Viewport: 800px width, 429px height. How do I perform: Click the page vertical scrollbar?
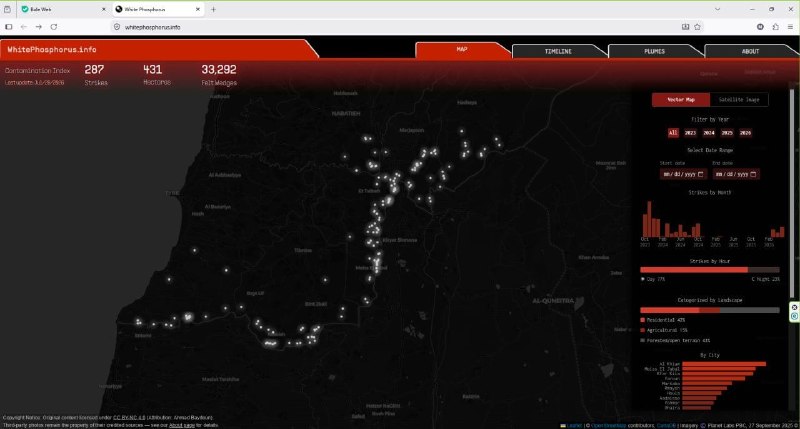[x=792, y=194]
